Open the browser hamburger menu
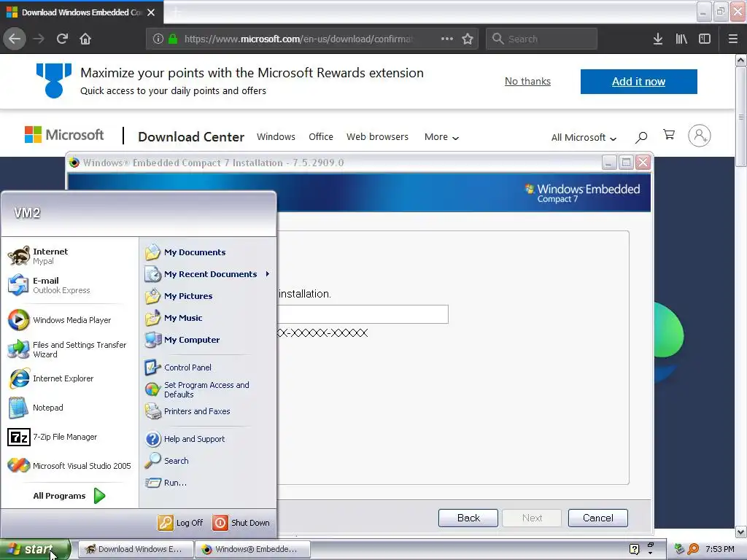The height and width of the screenshot is (560, 747). (x=733, y=39)
